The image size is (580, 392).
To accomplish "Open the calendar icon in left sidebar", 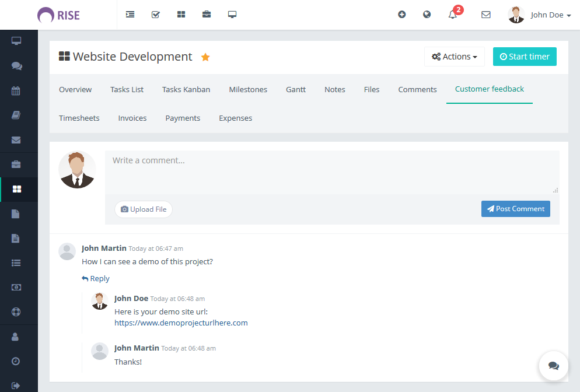I will [x=16, y=90].
